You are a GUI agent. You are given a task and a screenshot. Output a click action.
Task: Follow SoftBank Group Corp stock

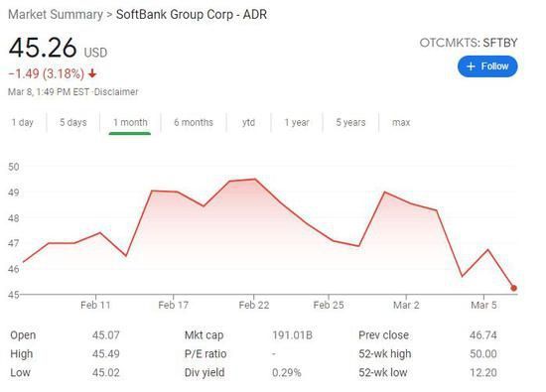487,66
